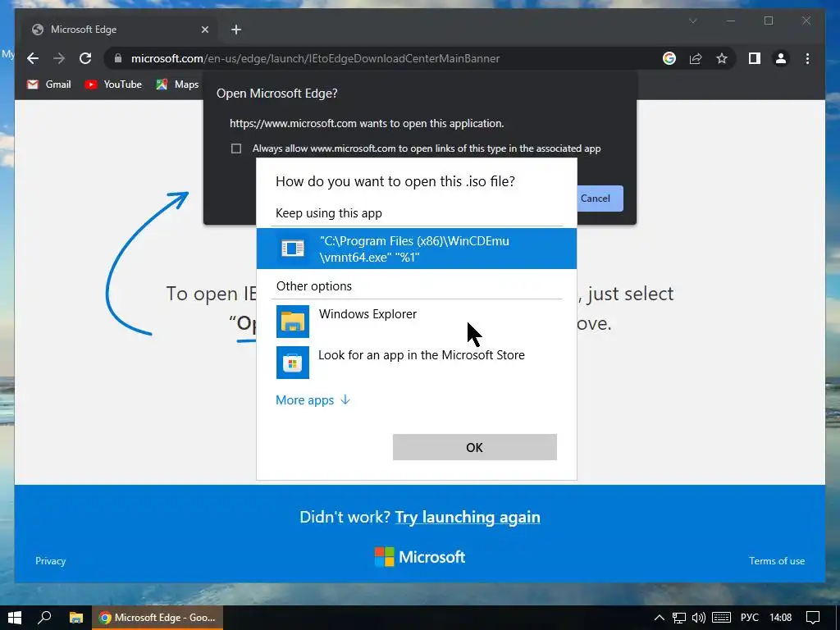840x630 pixels.
Task: Click the forward navigation arrow
Action: pyautogui.click(x=59, y=58)
